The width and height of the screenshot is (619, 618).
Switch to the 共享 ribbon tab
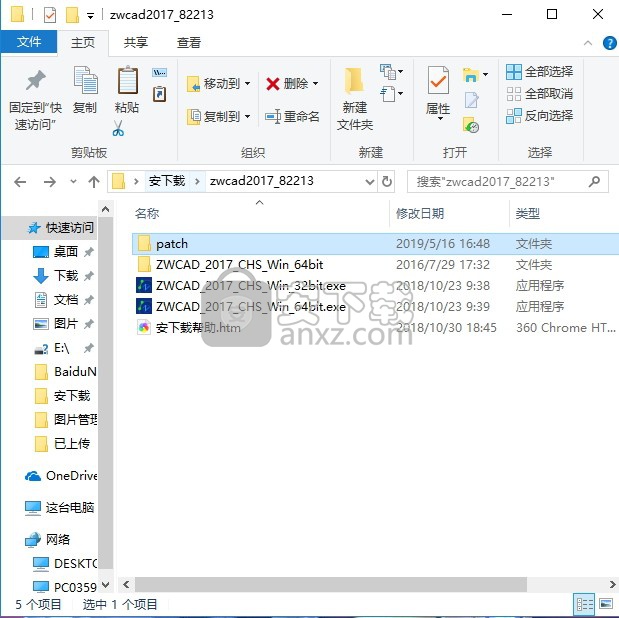(136, 42)
